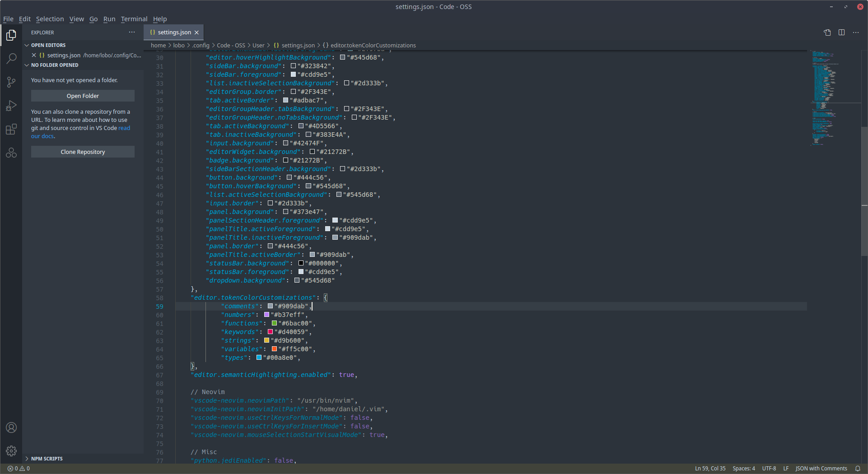Click the lobo breadcrumb segment

coord(179,45)
